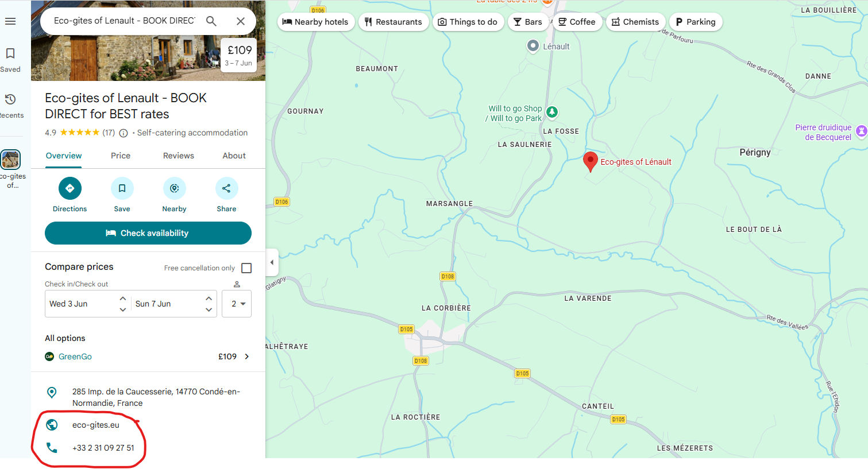Enable Free cancellation only checkbox

pos(246,268)
